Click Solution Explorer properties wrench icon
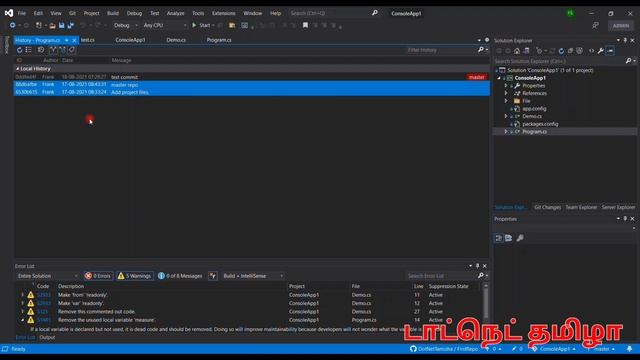Viewport: 640px width, 360px height. 600,51
